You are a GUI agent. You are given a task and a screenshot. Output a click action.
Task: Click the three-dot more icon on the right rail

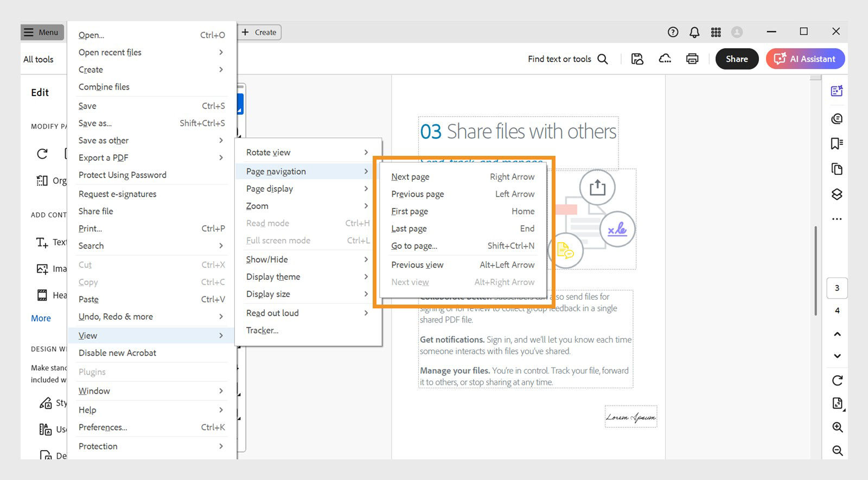[x=837, y=219]
